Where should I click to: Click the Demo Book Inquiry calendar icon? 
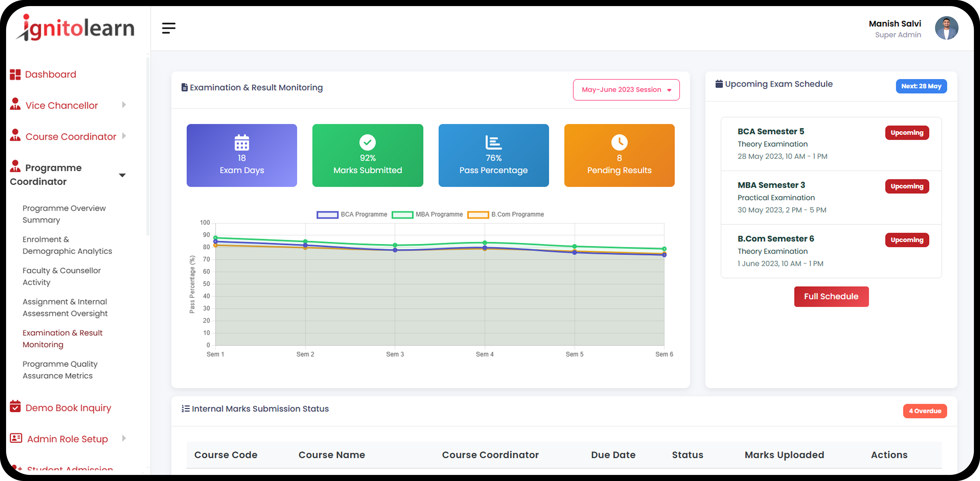click(x=15, y=406)
